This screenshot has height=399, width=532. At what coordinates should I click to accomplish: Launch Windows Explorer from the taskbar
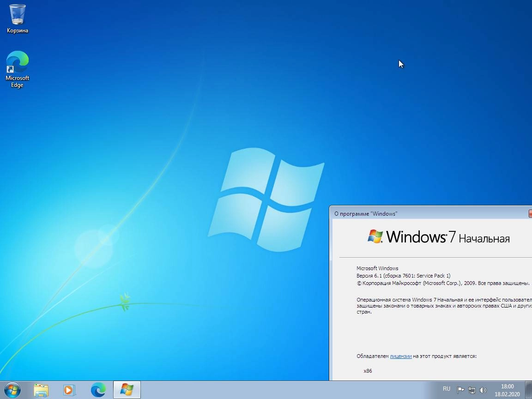point(41,390)
